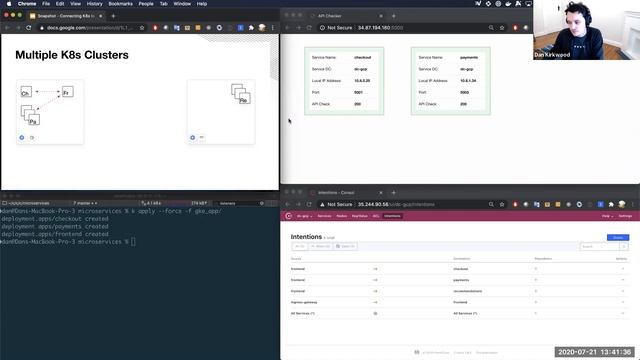640x360 pixels.
Task: Click the terminal prompt line after frontend created
Action: tap(68, 242)
